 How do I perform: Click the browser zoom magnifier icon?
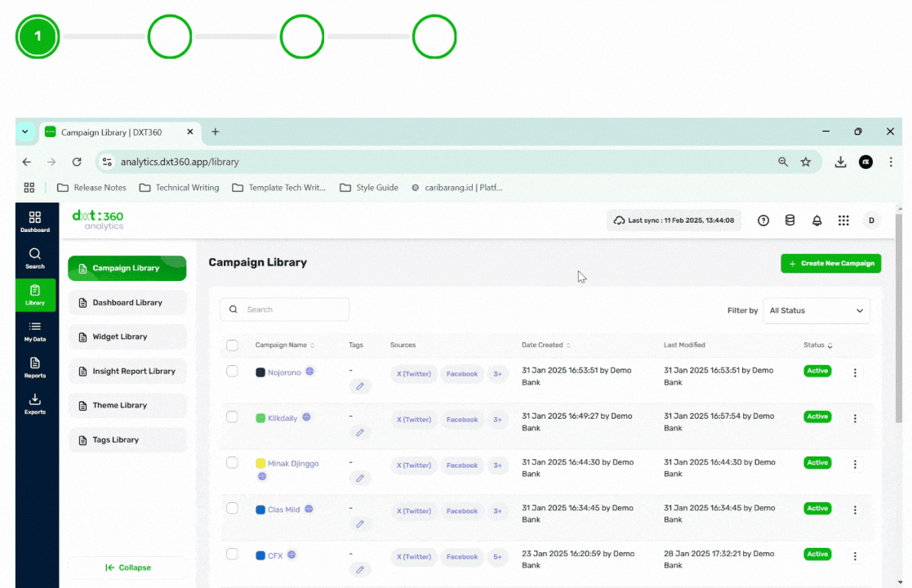pyautogui.click(x=783, y=162)
